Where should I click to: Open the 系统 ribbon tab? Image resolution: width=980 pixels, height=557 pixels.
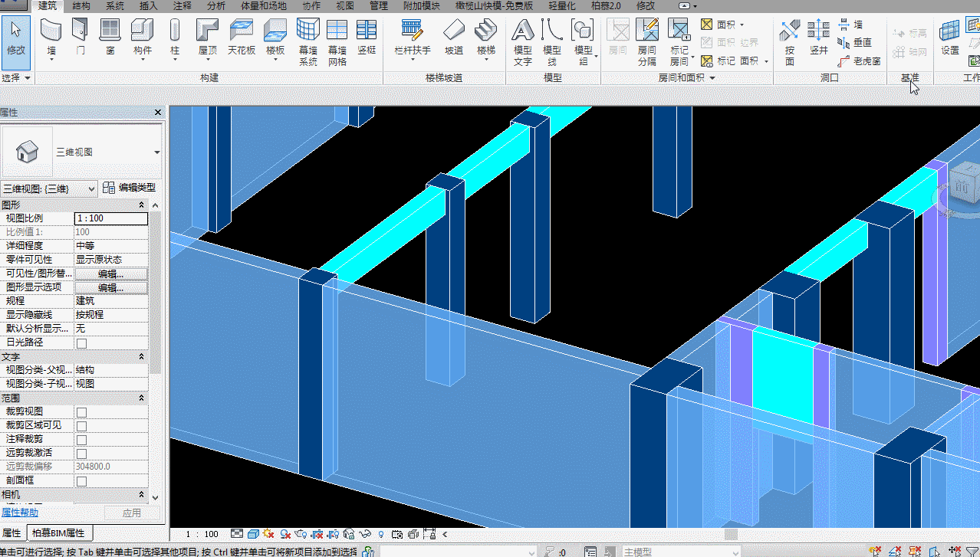tap(115, 6)
